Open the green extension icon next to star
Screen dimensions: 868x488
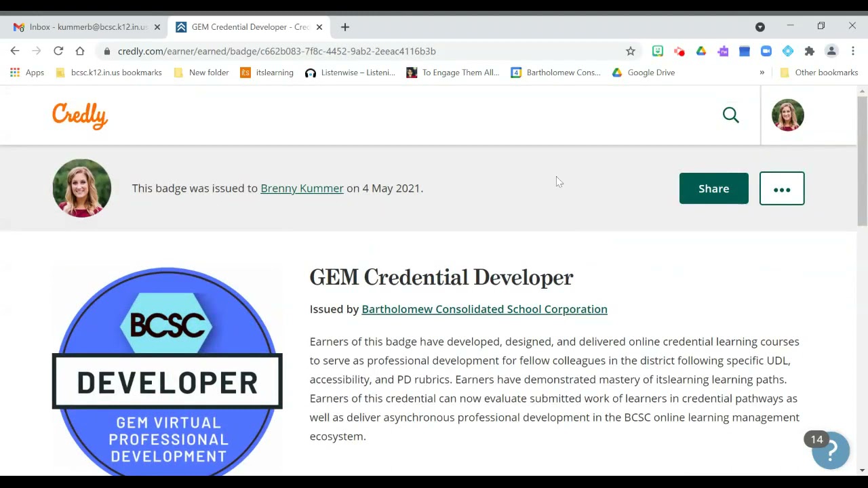(x=658, y=51)
